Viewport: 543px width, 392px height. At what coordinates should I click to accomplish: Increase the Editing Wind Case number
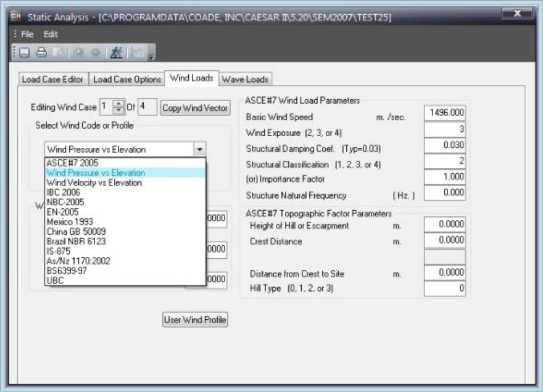click(118, 104)
